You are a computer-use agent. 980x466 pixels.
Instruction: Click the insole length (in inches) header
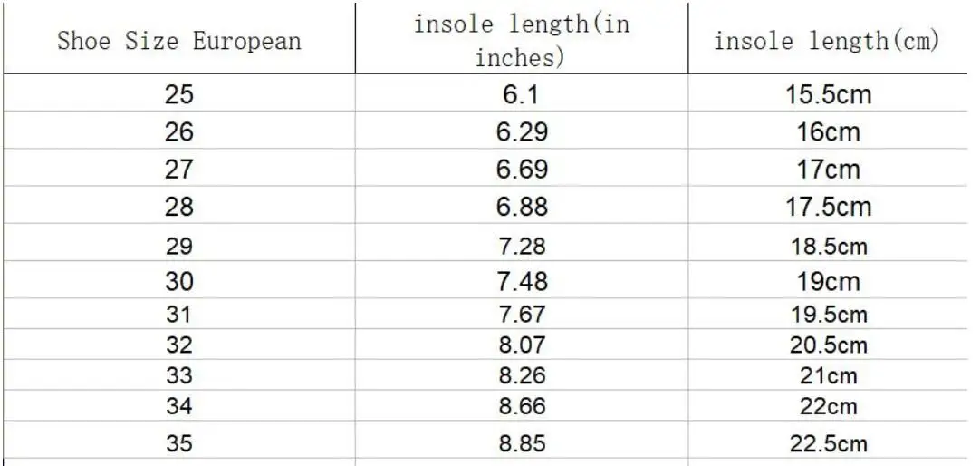click(x=522, y=38)
